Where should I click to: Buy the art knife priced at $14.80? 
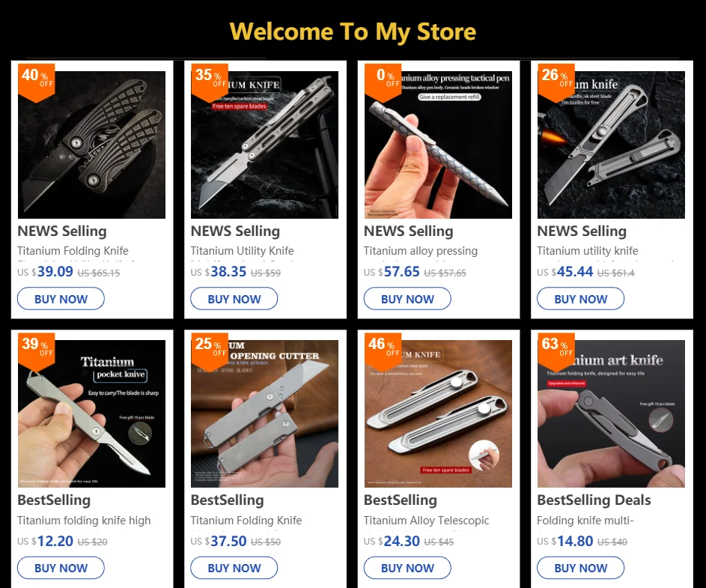(x=580, y=568)
